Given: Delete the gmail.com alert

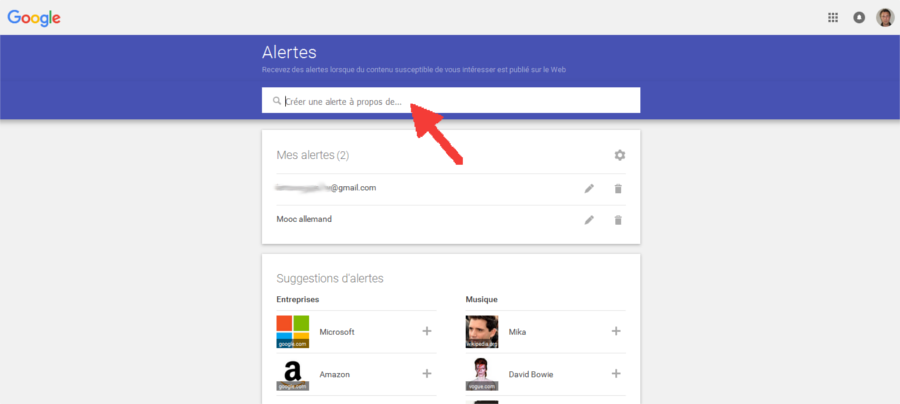Looking at the screenshot, I should coord(618,189).
